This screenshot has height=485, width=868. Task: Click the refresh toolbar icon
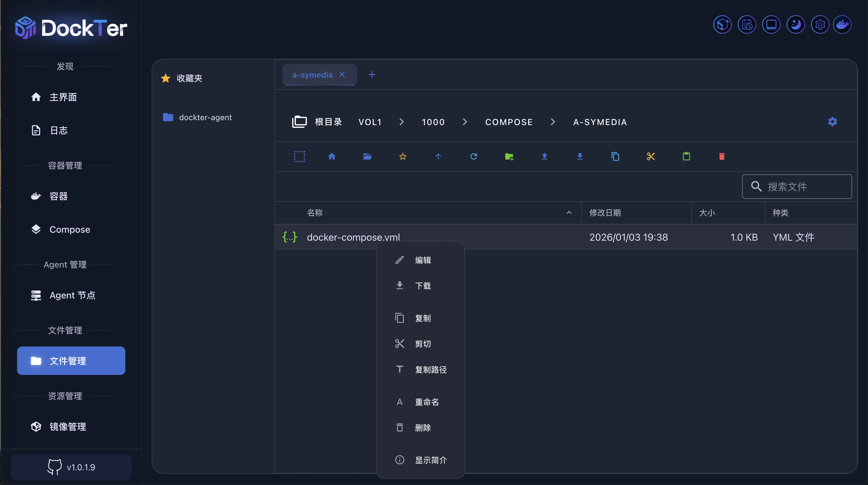click(473, 156)
